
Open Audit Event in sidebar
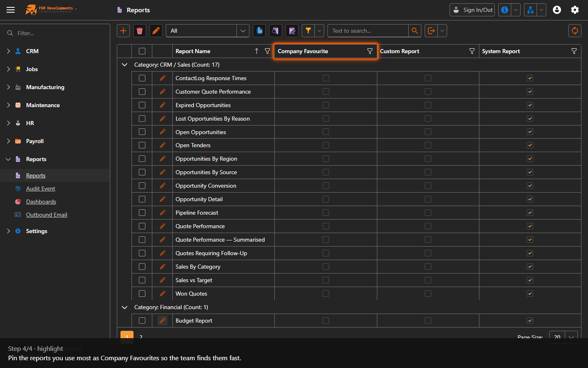tap(40, 188)
